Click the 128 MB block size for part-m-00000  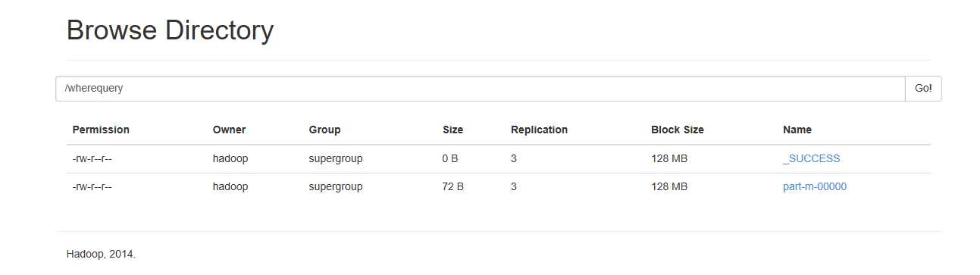669,186
